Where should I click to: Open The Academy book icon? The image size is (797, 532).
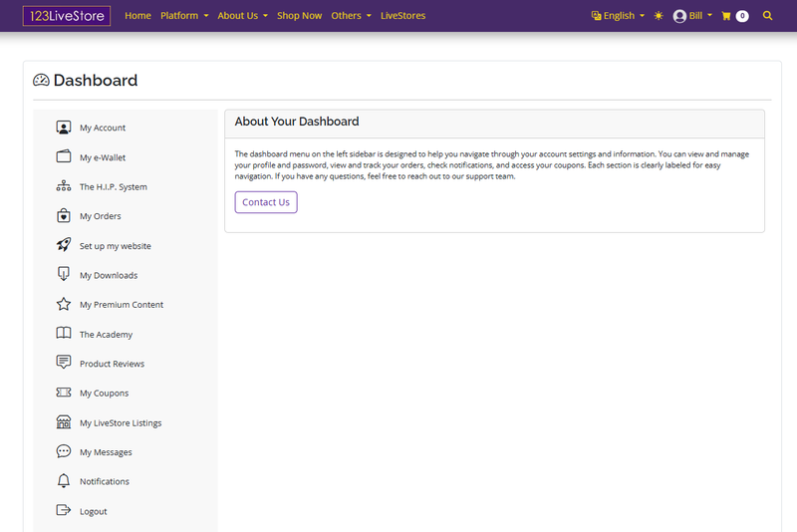(64, 334)
